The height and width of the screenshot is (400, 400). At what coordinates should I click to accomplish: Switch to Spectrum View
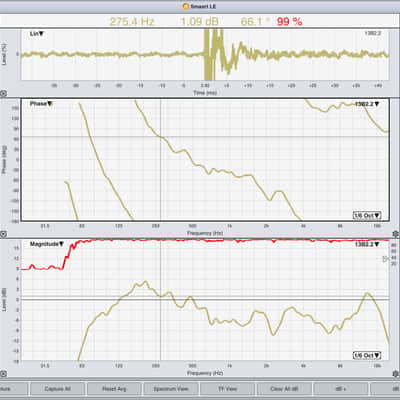[171, 389]
